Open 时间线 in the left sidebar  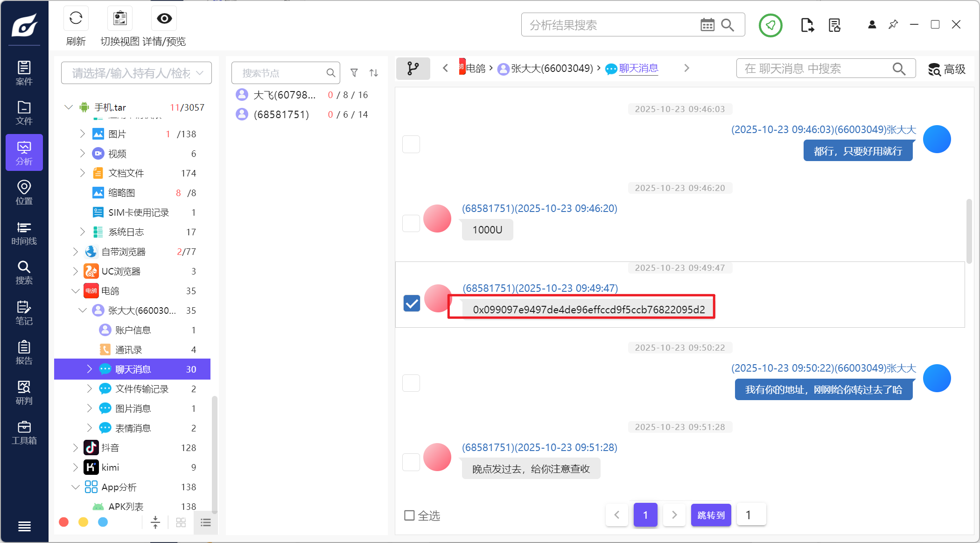[x=24, y=233]
